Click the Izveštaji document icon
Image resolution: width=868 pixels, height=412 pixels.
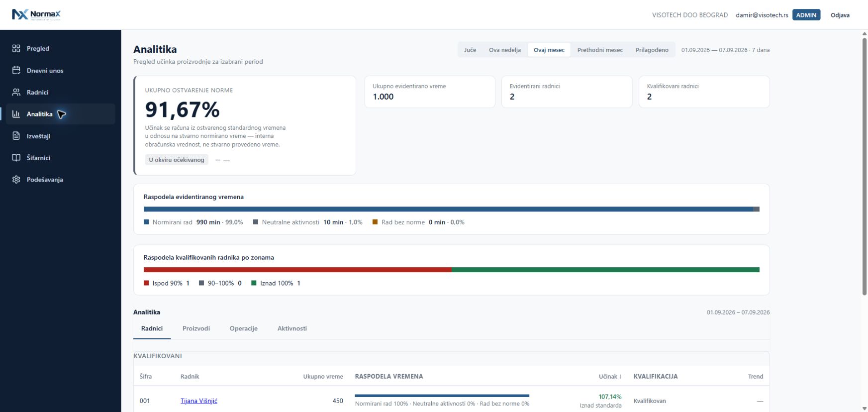(16, 136)
